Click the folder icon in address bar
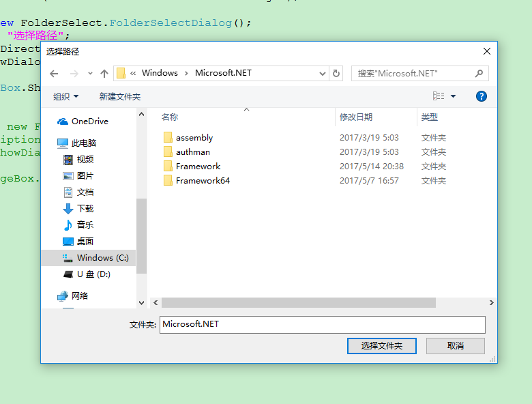The image size is (532, 404). pos(121,73)
